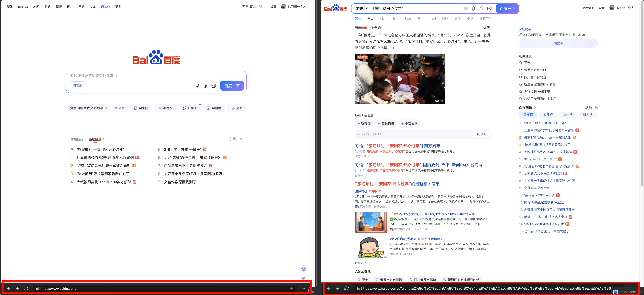Go back in the right browser pane

coord(328,288)
